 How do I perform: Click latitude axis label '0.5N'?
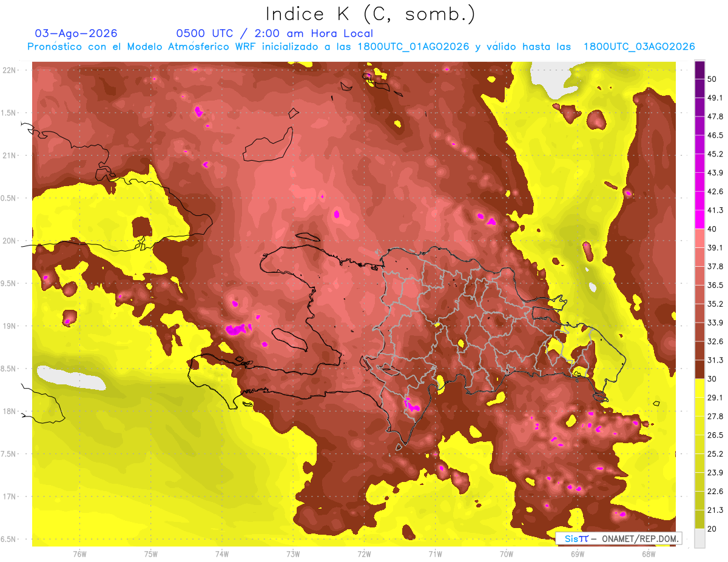point(9,198)
